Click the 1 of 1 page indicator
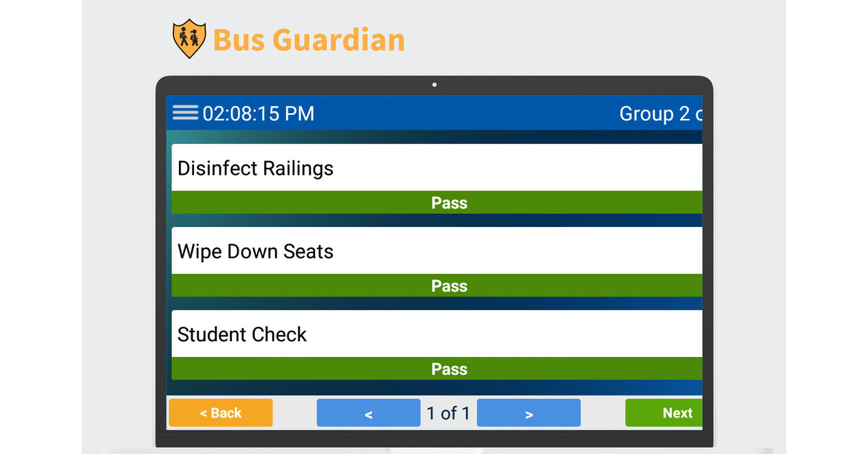The height and width of the screenshot is (454, 868). 448,413
